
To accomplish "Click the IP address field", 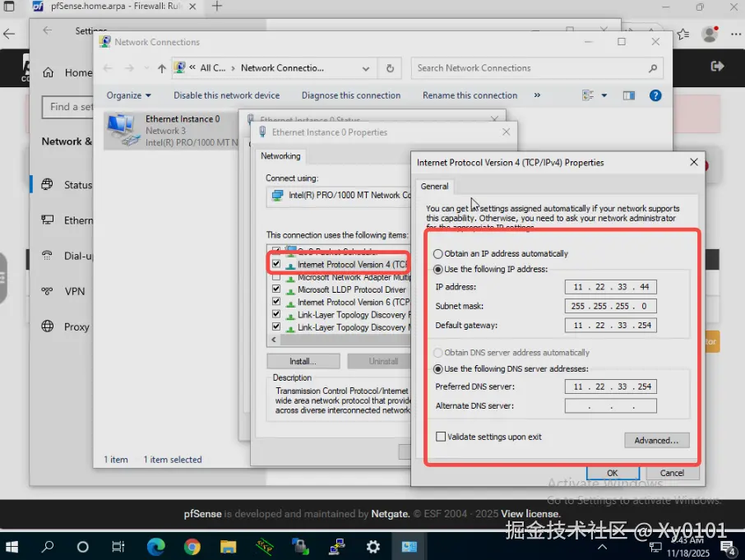I will pyautogui.click(x=610, y=287).
